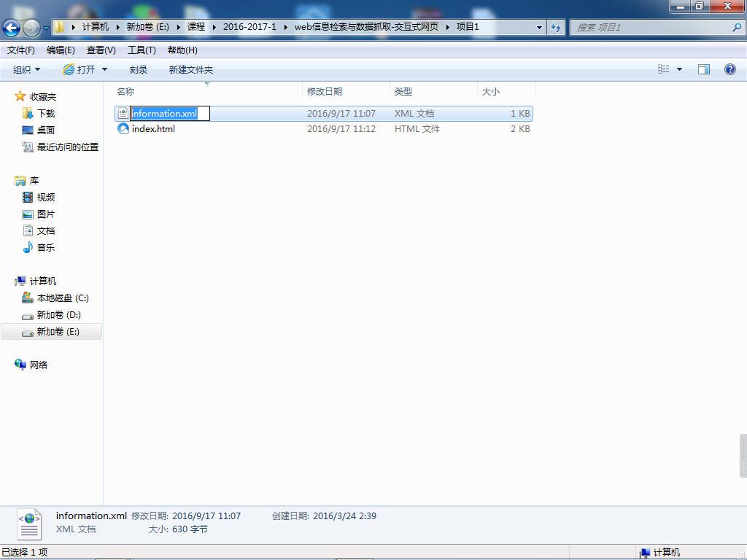Expand the arrow after 课程 breadcrumb
747x560 pixels.
(x=214, y=27)
